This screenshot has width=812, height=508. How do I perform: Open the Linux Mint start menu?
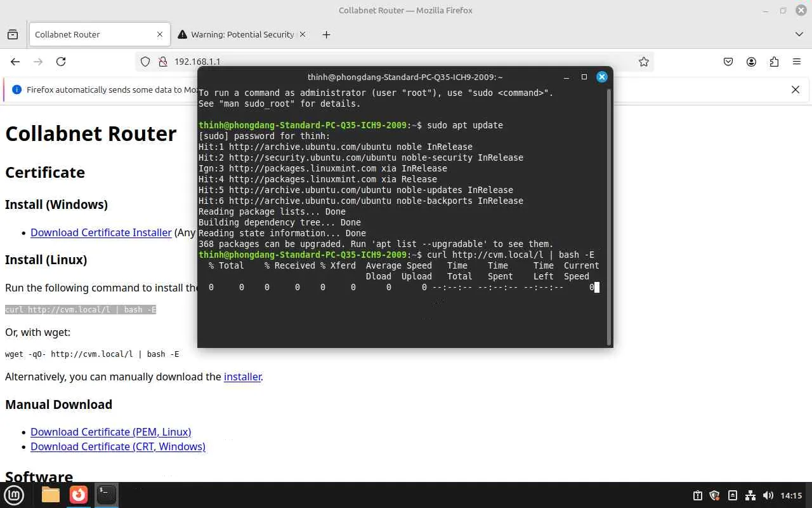click(x=14, y=495)
